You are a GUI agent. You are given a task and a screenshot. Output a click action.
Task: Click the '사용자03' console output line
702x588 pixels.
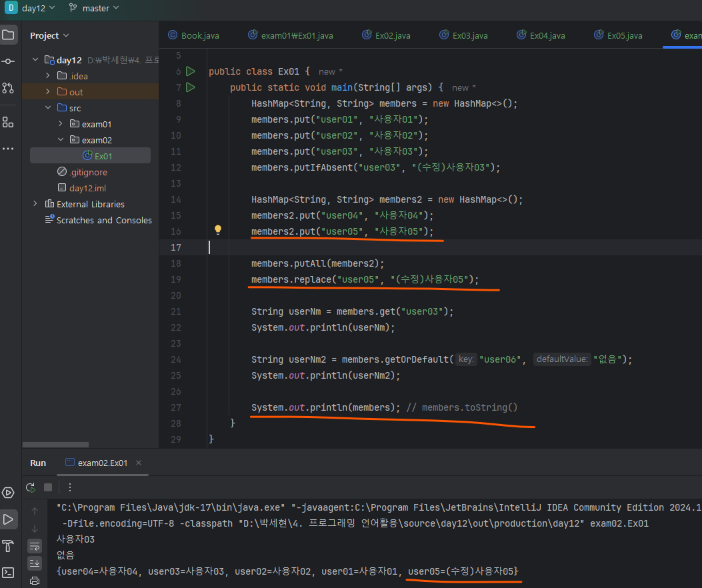[75, 539]
